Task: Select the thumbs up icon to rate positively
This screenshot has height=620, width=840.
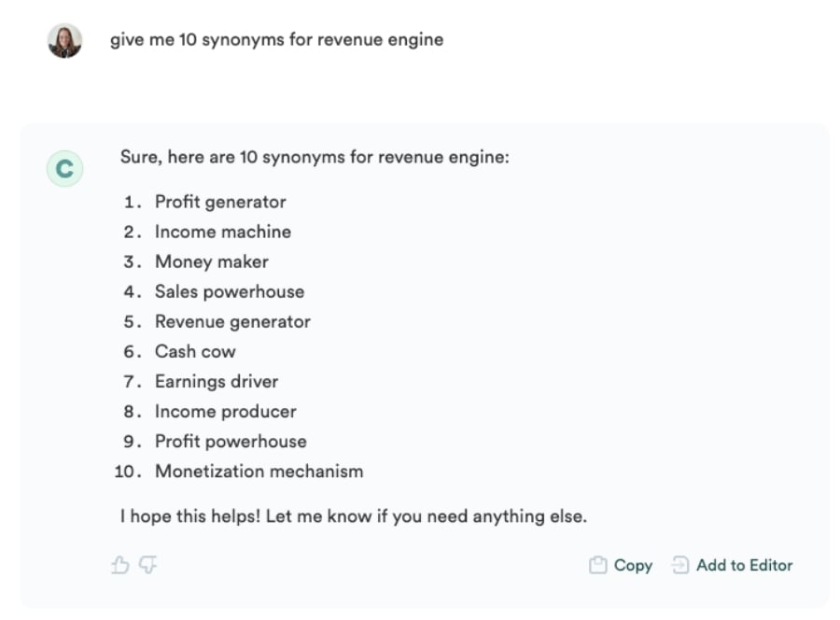Action: point(120,565)
